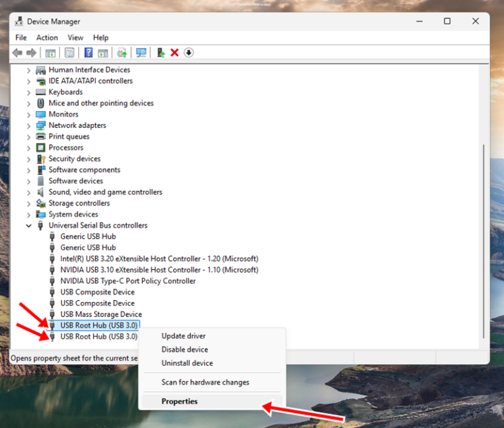This screenshot has width=504, height=428.
Task: Select the second USB Composite Device entry
Action: pos(97,303)
